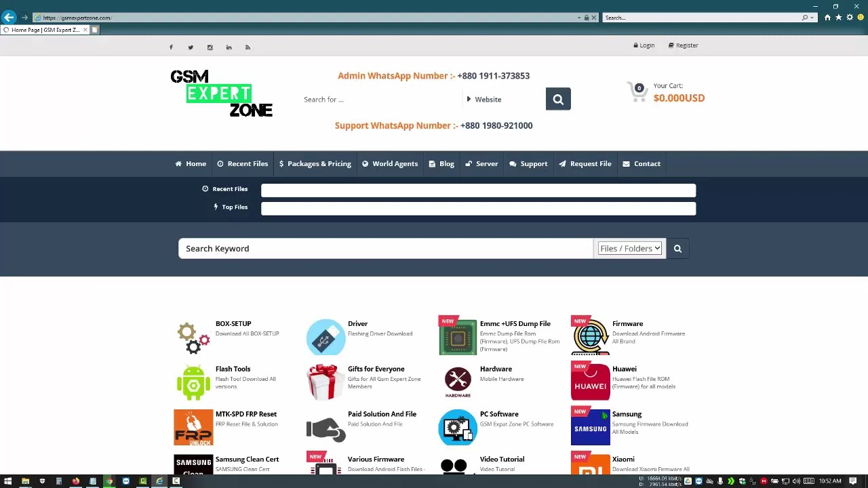The image size is (868, 488).
Task: Open the Windows Start button
Action: click(9, 481)
